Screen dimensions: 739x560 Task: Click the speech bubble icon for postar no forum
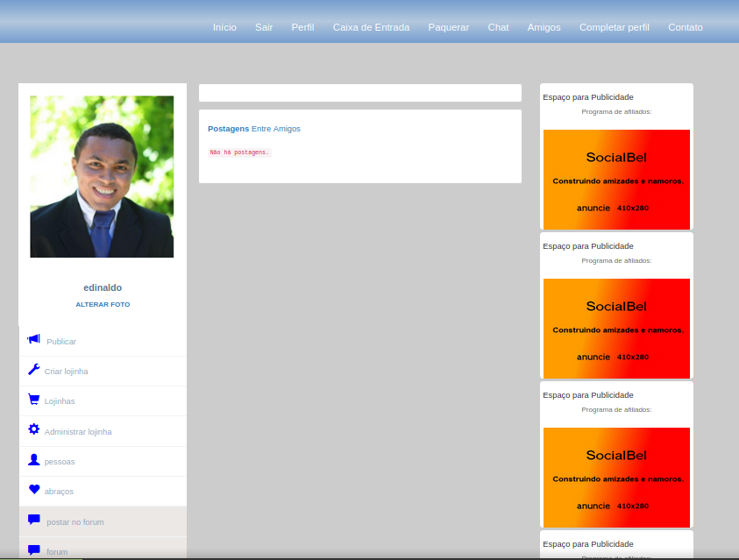point(34,520)
